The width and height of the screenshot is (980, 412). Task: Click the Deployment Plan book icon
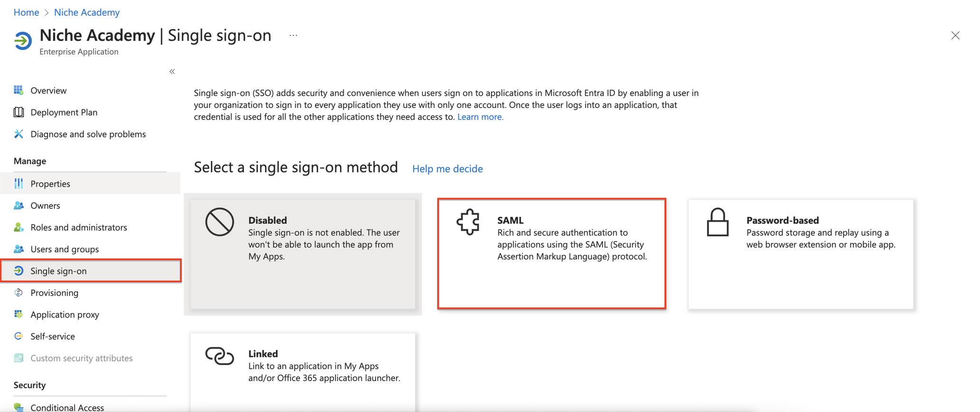point(19,112)
